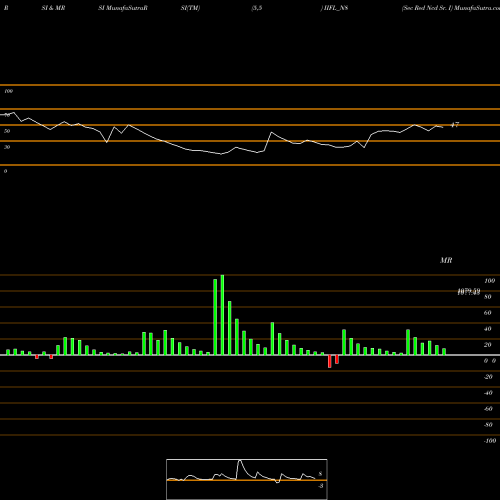Click the MR axis label -100
Screen dimensions: 500x500
pyautogui.click(x=490, y=441)
